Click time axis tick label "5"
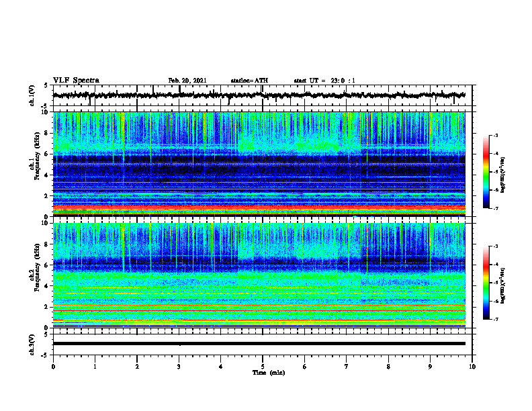 pos(263,367)
